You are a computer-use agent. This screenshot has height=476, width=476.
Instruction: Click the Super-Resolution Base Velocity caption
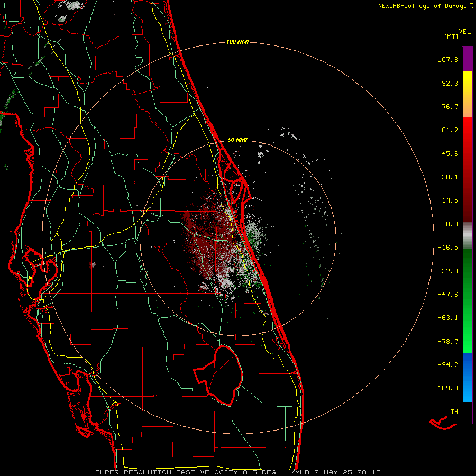pos(237,472)
